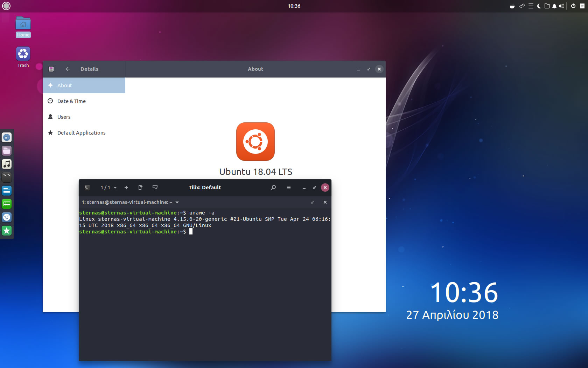
Task: Open the power menu in the top panel
Action: click(573, 6)
